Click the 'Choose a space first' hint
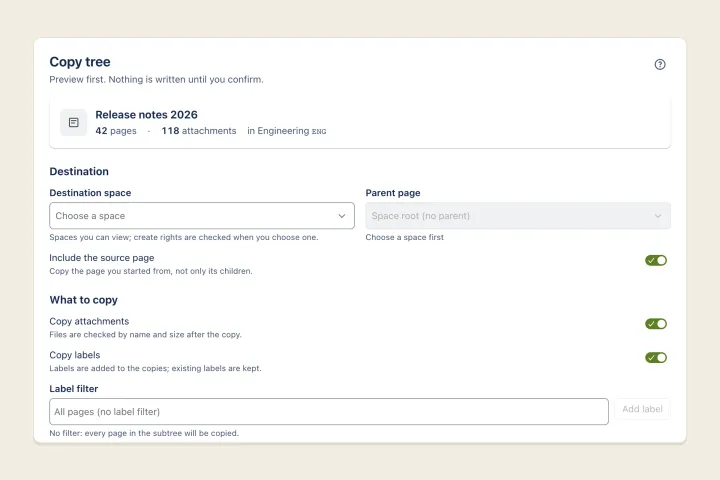This screenshot has width=720, height=480. pos(405,237)
